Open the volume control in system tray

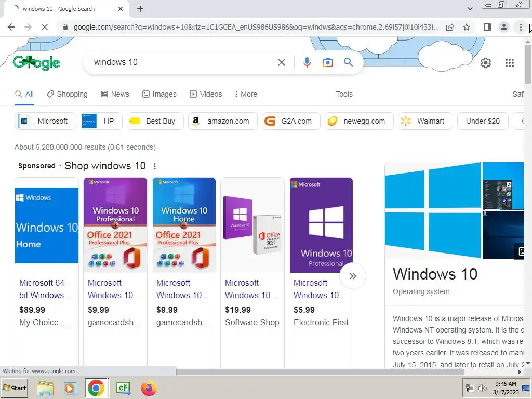point(482,388)
